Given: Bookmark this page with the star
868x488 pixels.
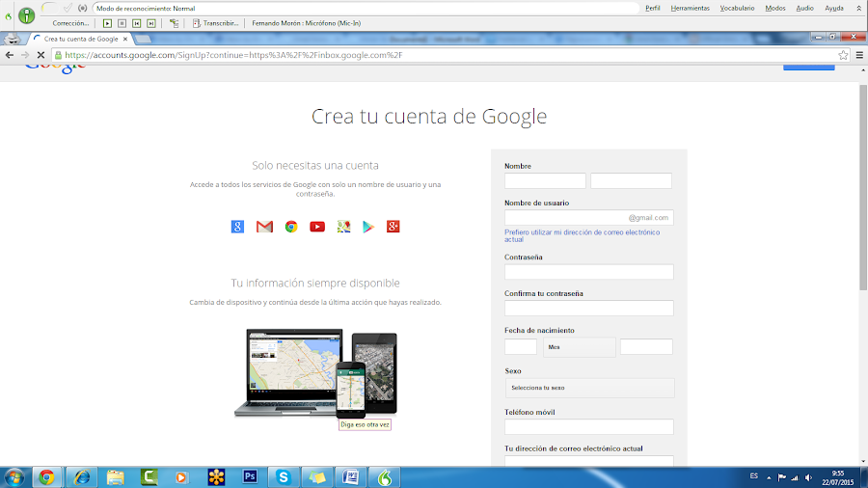Looking at the screenshot, I should [x=843, y=55].
